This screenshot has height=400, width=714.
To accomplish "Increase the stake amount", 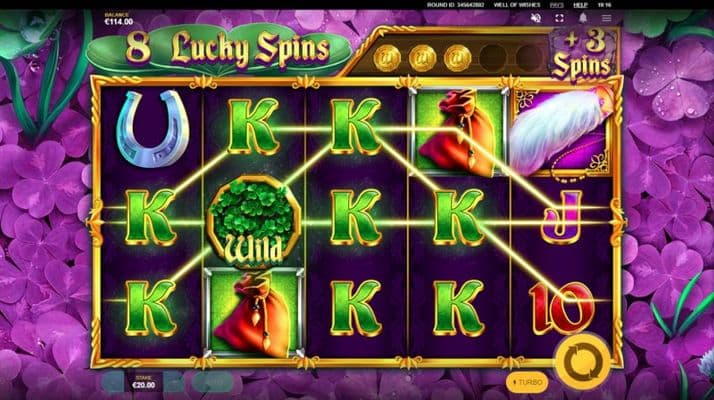I will point(174,383).
